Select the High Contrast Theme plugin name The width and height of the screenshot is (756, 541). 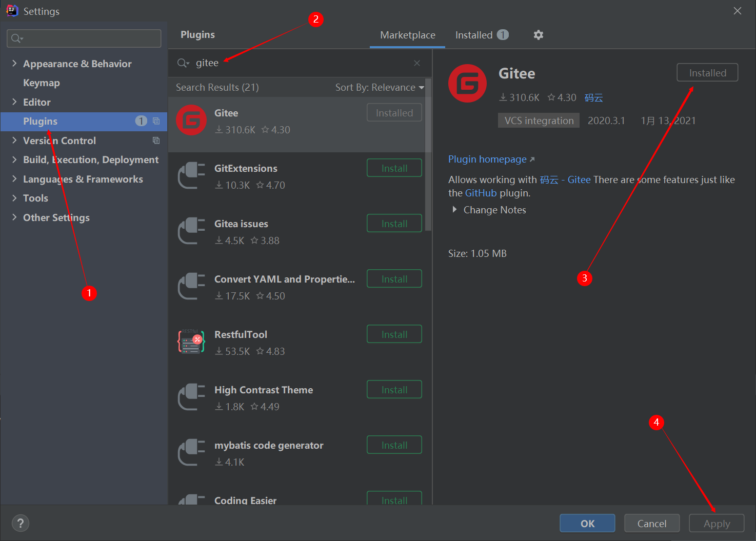point(264,390)
